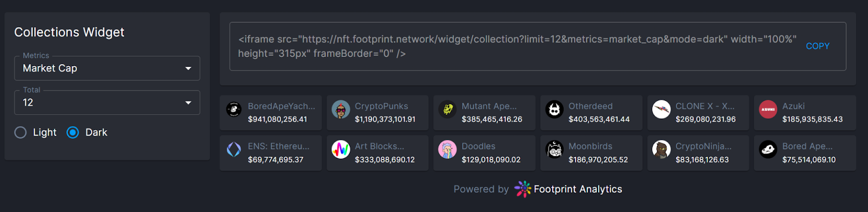868x212 pixels.
Task: Select the Otherdeed collection icon
Action: click(554, 110)
